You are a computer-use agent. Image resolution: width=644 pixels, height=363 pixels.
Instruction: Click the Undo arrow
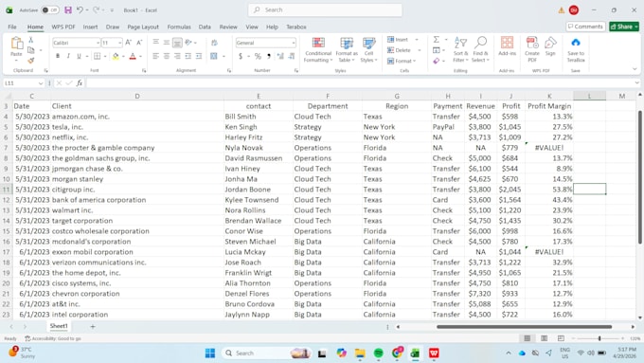[x=80, y=9]
